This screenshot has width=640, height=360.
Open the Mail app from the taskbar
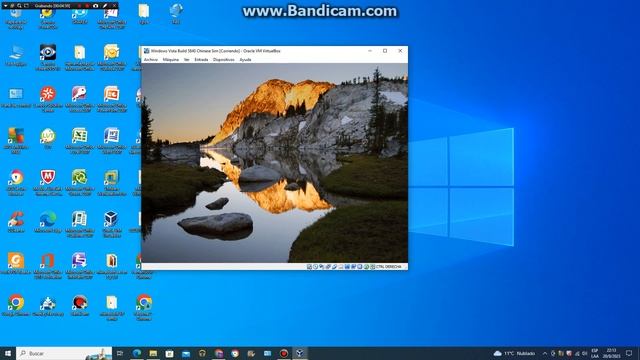click(186, 353)
